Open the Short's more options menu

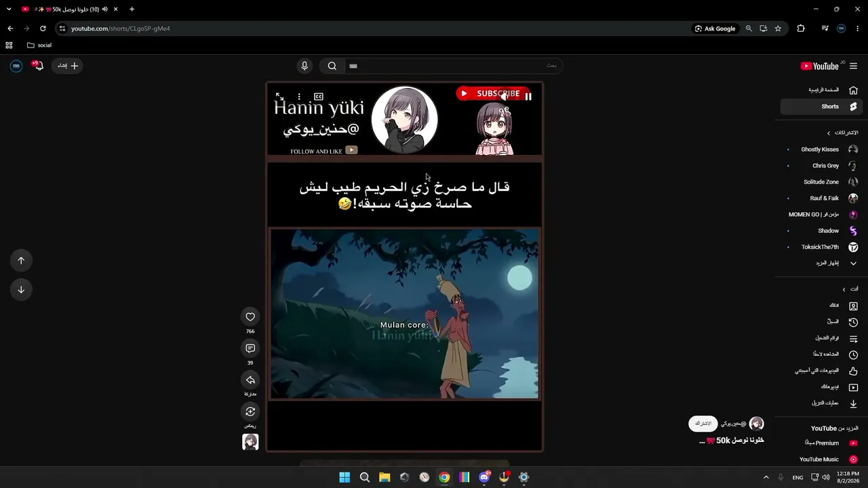point(299,97)
